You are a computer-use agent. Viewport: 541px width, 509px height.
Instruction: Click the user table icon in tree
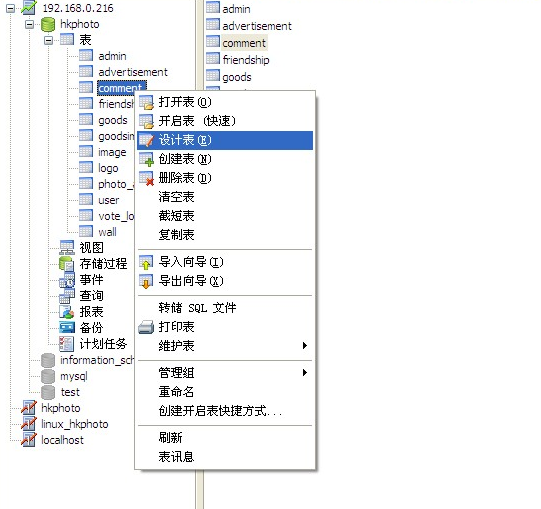(86, 199)
